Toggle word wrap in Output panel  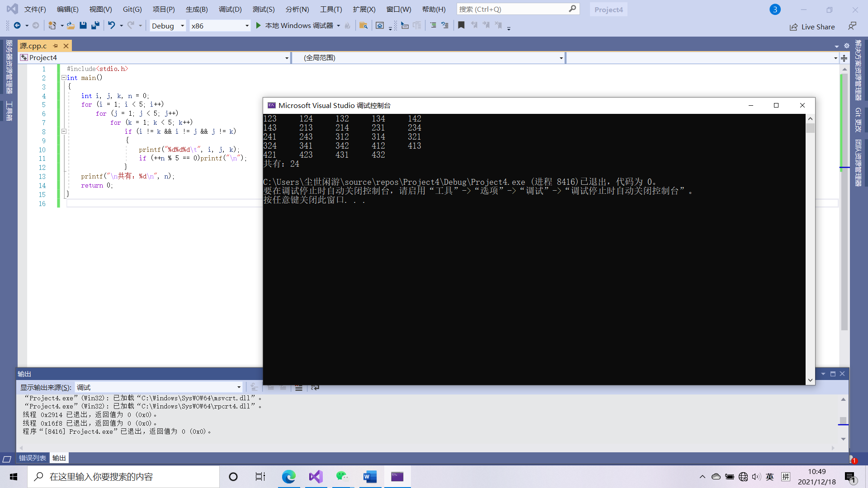point(315,387)
